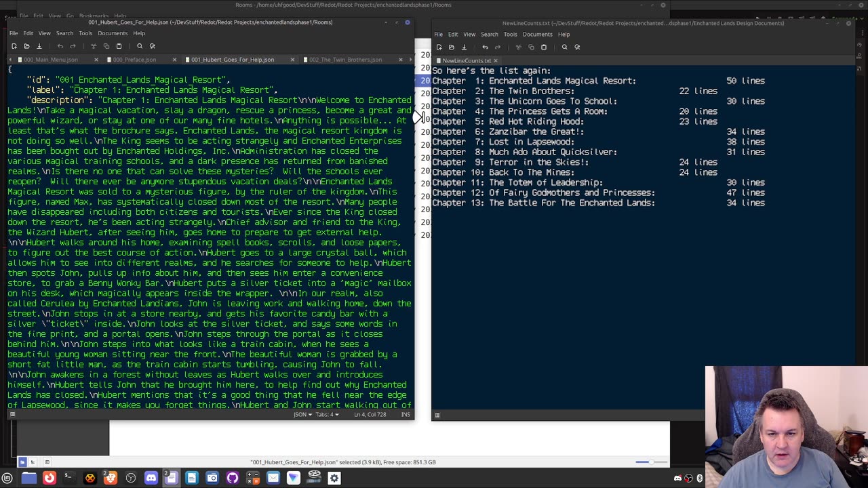The height and width of the screenshot is (488, 868).
Task: Open Documents menu in left editor
Action: 113,33
